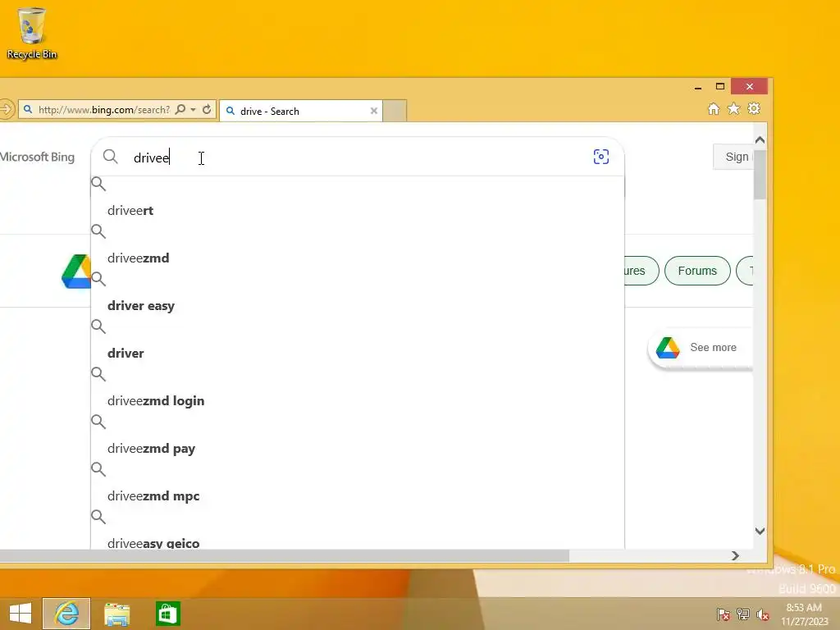The width and height of the screenshot is (840, 630).
Task: Close the 'drive - Search' tab
Action: click(x=374, y=111)
